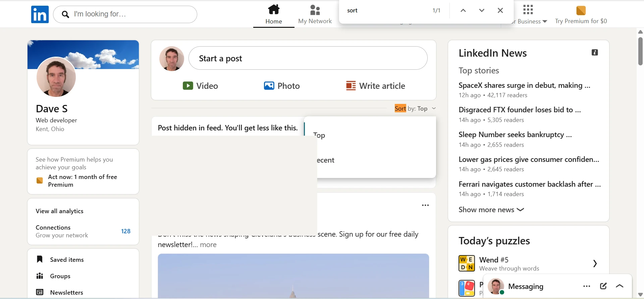Open Saved items bookmark icon
This screenshot has width=644, height=299.
tap(40, 259)
